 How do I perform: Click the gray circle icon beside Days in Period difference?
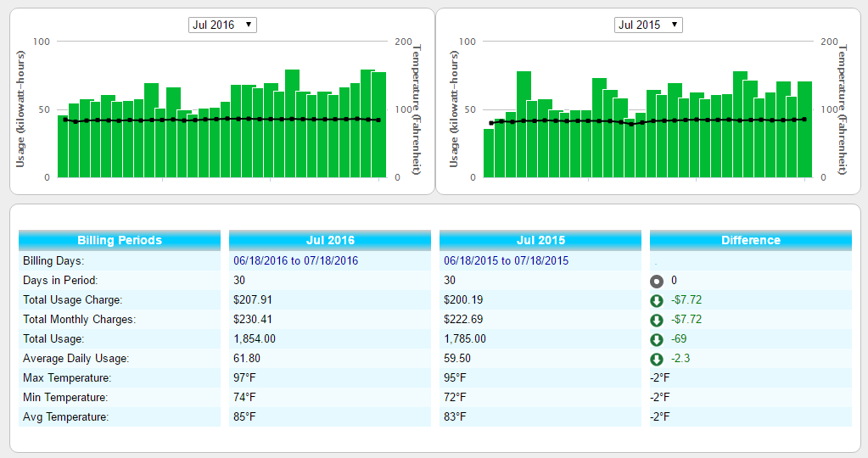pyautogui.click(x=657, y=282)
